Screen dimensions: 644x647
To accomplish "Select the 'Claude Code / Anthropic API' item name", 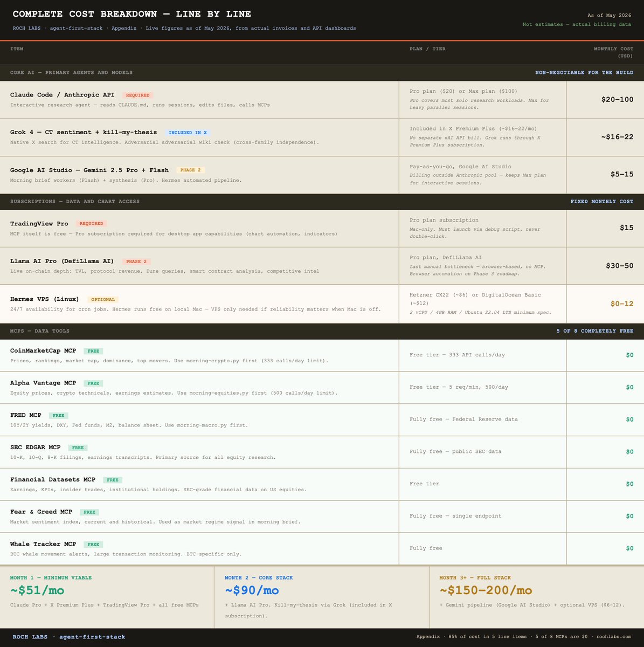I will pos(62,95).
